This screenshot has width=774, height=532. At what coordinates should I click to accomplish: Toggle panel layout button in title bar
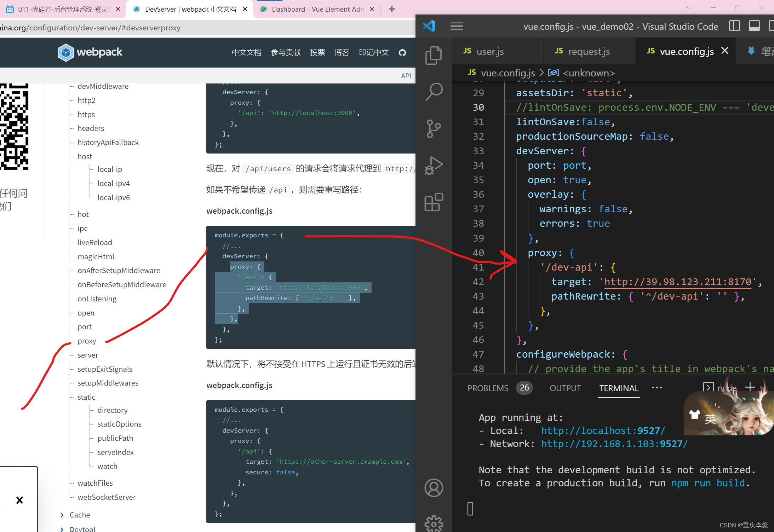pyautogui.click(x=754, y=26)
